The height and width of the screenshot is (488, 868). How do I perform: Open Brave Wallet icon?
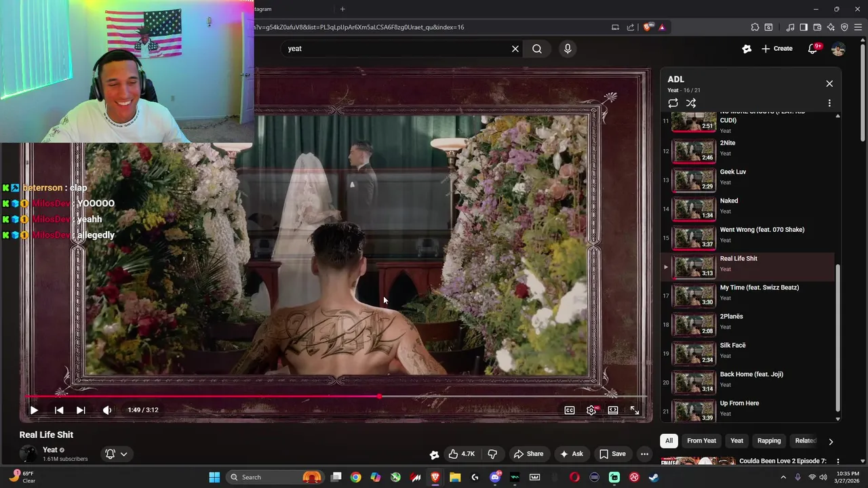(817, 27)
